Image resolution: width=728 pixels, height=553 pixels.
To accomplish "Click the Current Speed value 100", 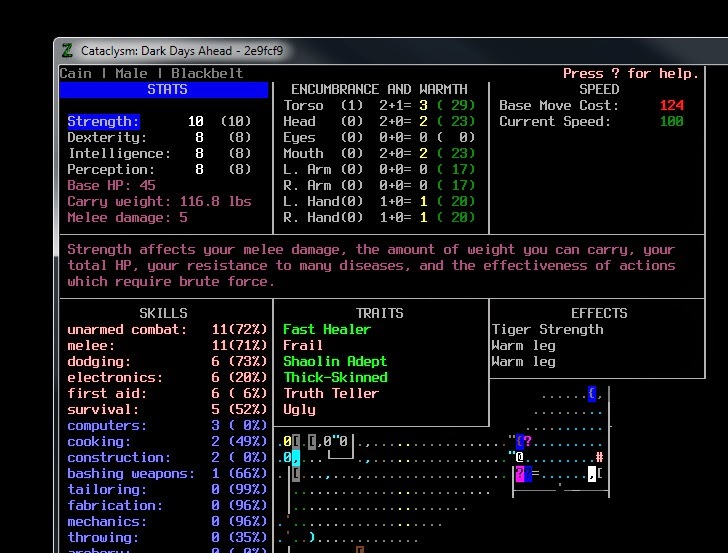I will point(671,122).
